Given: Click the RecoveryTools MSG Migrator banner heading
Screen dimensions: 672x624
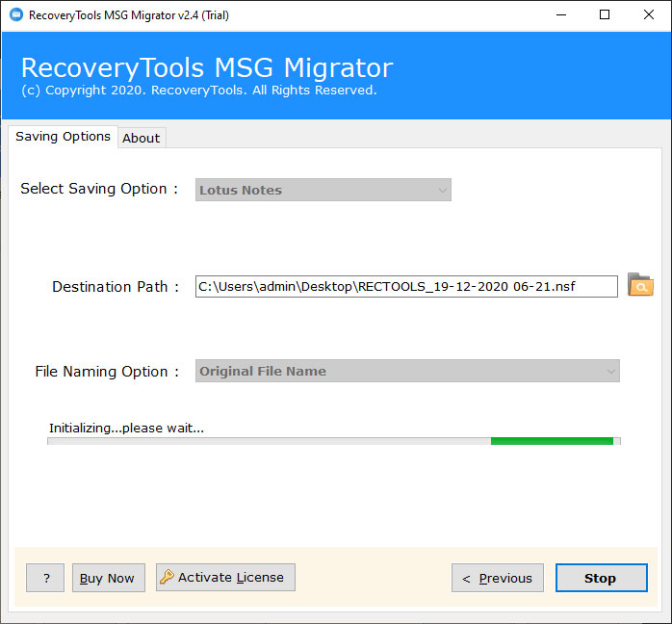Looking at the screenshot, I should click(207, 68).
